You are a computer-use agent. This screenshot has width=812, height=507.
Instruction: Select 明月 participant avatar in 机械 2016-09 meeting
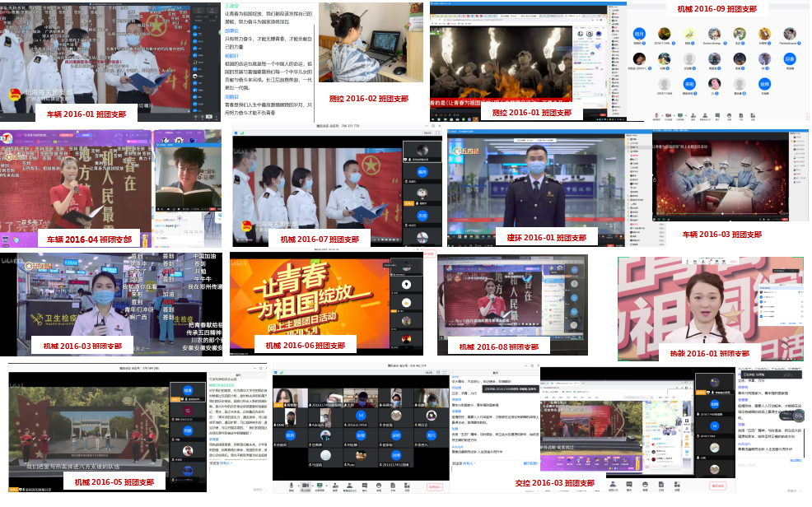point(640,35)
